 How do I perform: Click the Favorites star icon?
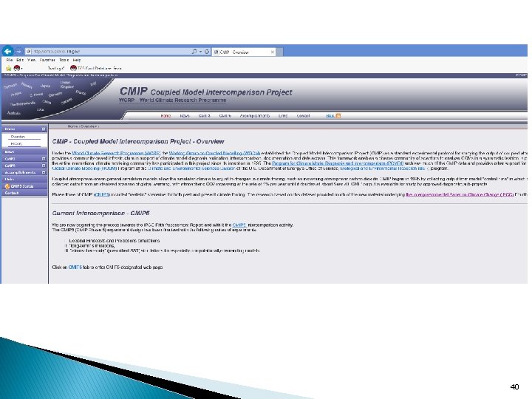click(8, 68)
